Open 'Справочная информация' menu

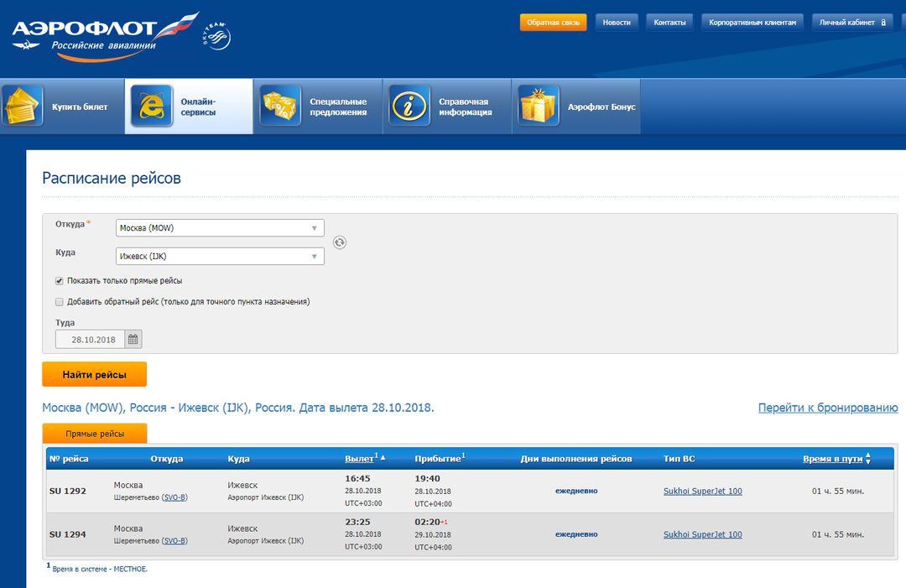point(447,107)
